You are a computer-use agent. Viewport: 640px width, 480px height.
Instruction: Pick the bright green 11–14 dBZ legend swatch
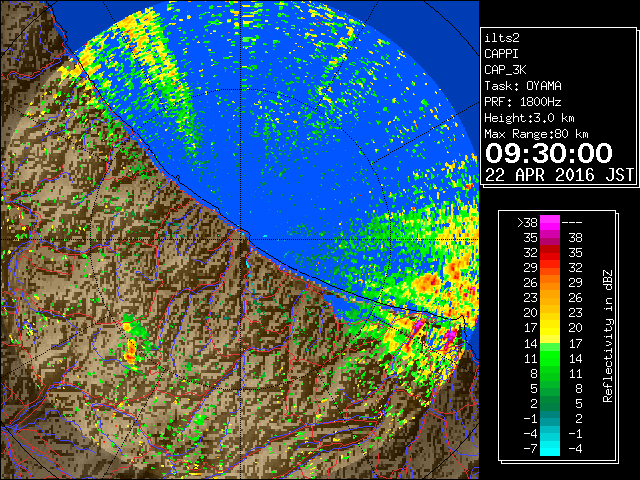(x=550, y=358)
